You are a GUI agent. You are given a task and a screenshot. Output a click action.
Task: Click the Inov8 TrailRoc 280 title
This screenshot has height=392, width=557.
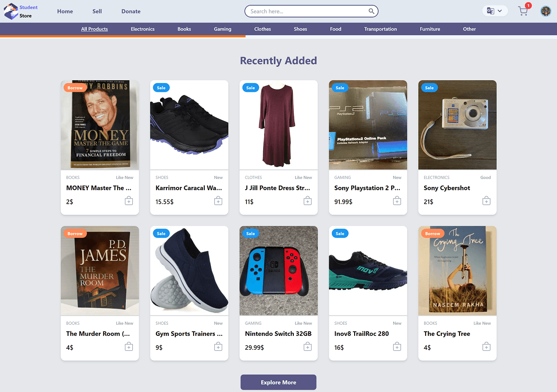[362, 334]
